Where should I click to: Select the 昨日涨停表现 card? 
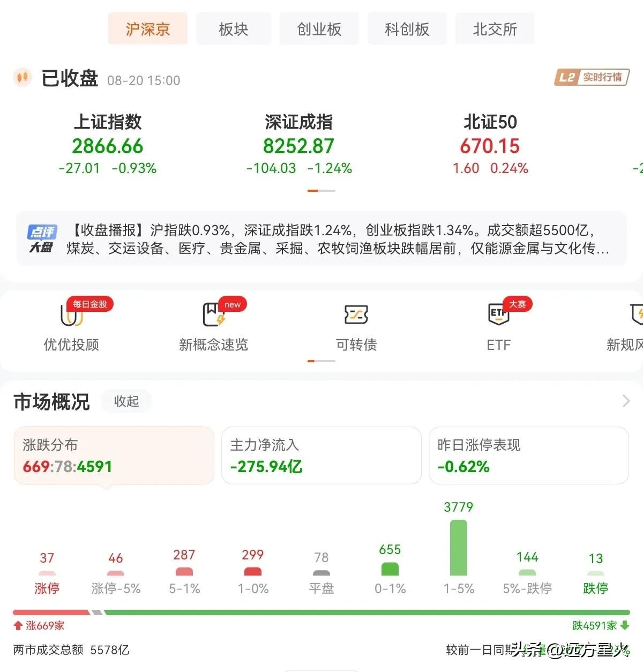529,456
